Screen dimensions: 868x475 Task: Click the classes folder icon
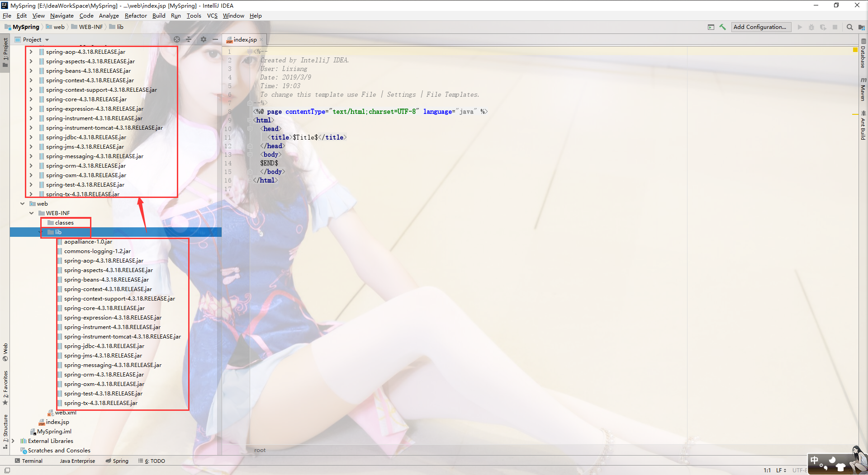[51, 223]
